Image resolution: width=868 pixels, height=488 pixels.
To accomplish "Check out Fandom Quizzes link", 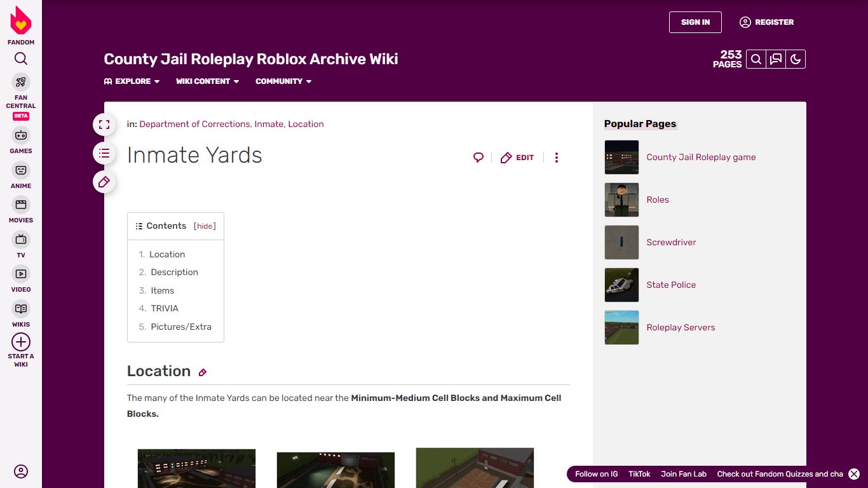I will (x=780, y=474).
